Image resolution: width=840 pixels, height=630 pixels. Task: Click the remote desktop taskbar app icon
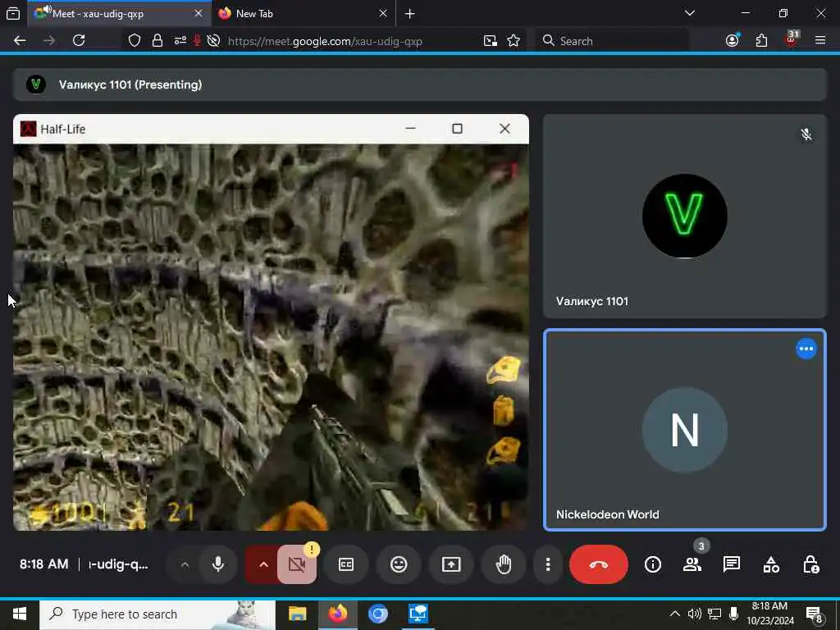tap(418, 614)
